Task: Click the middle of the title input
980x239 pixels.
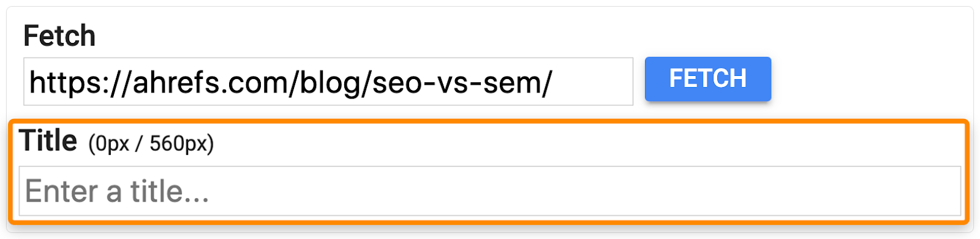Action: coord(490,191)
